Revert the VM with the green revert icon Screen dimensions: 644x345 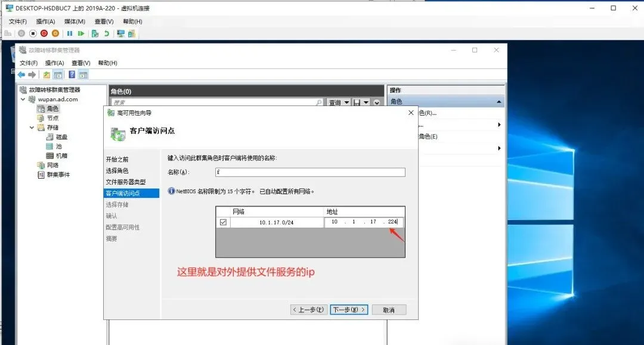click(x=106, y=34)
